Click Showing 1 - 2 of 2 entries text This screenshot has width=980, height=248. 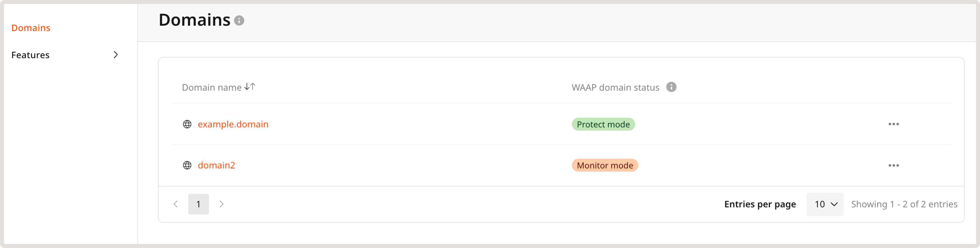(x=904, y=204)
